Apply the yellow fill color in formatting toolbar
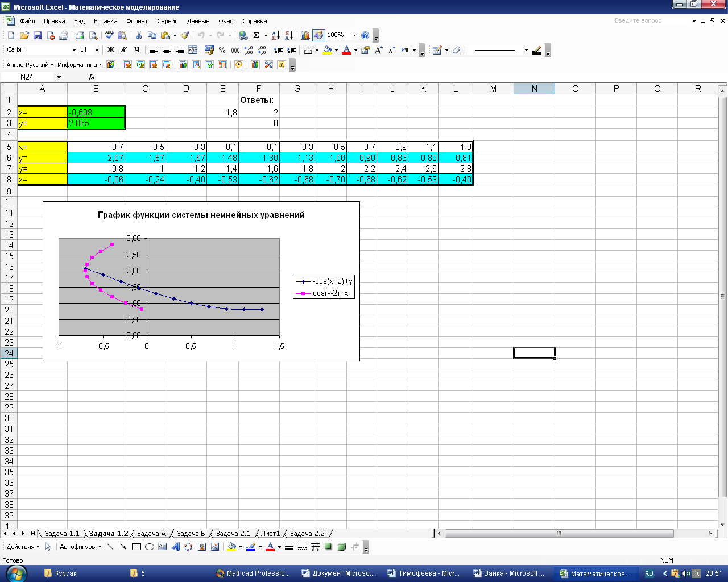Viewport: 728px width, 582px height. tap(328, 50)
